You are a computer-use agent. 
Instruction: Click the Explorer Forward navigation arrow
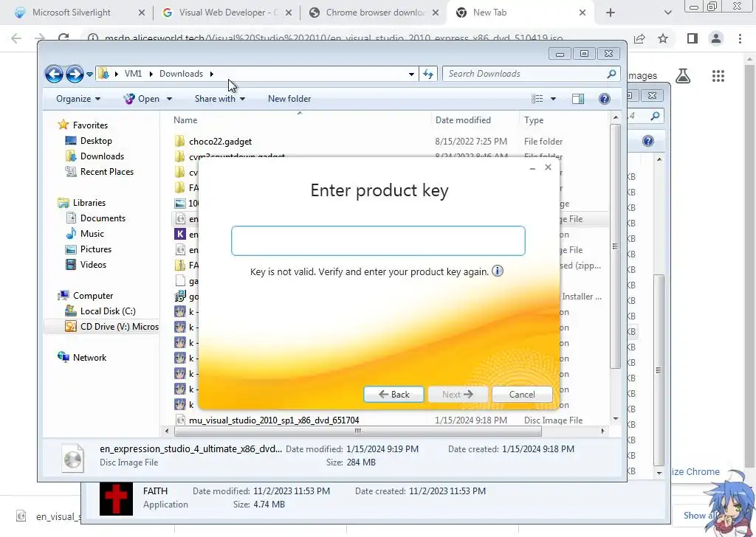(75, 74)
